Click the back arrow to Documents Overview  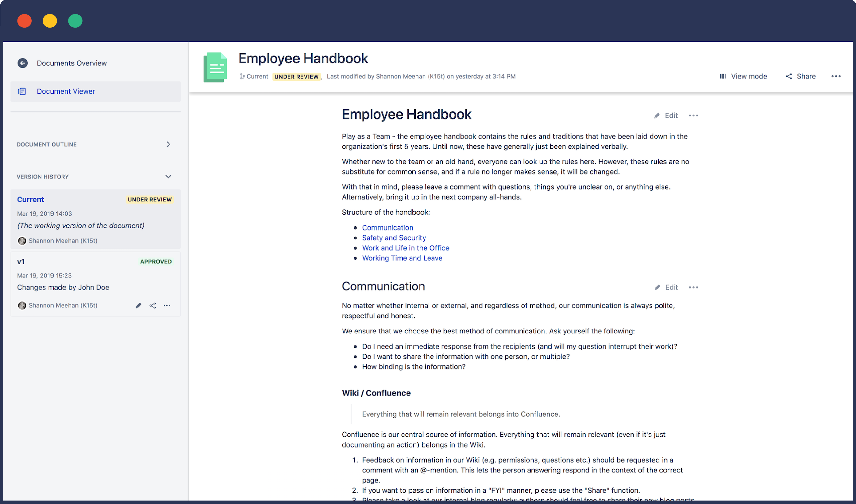(22, 63)
